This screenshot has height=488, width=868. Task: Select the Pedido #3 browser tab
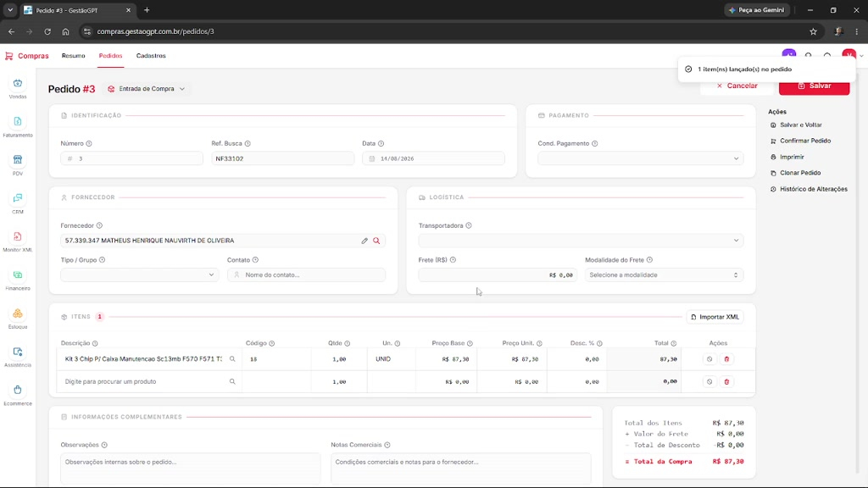coord(77,10)
